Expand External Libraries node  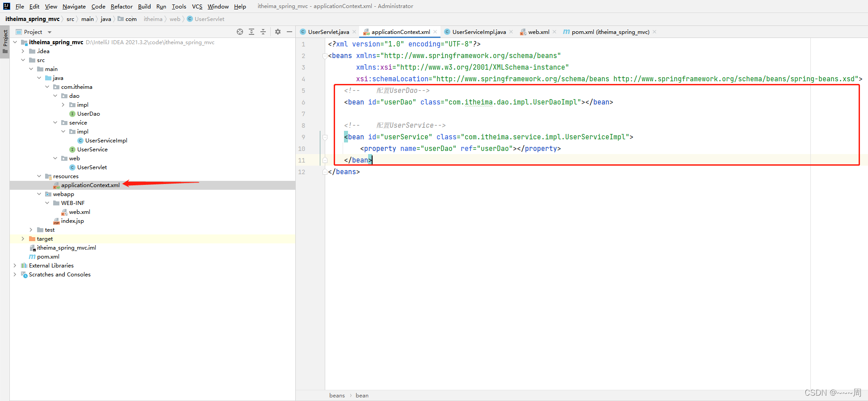15,266
